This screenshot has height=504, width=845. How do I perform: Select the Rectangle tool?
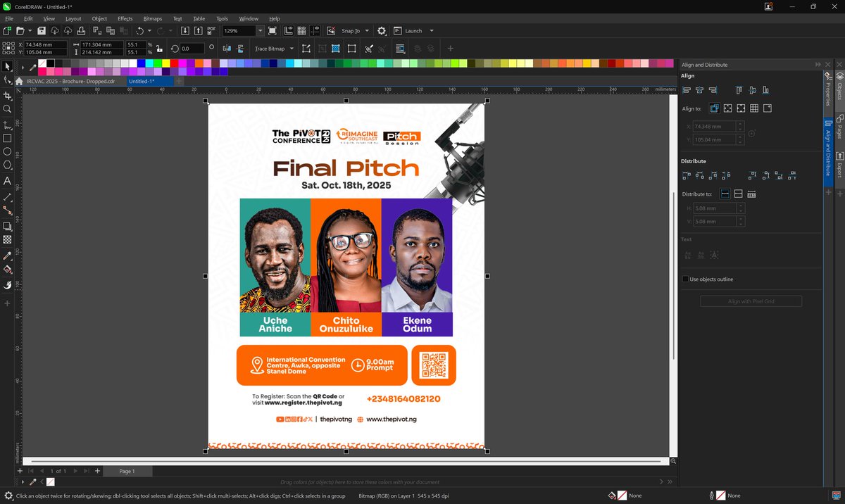coord(7,138)
